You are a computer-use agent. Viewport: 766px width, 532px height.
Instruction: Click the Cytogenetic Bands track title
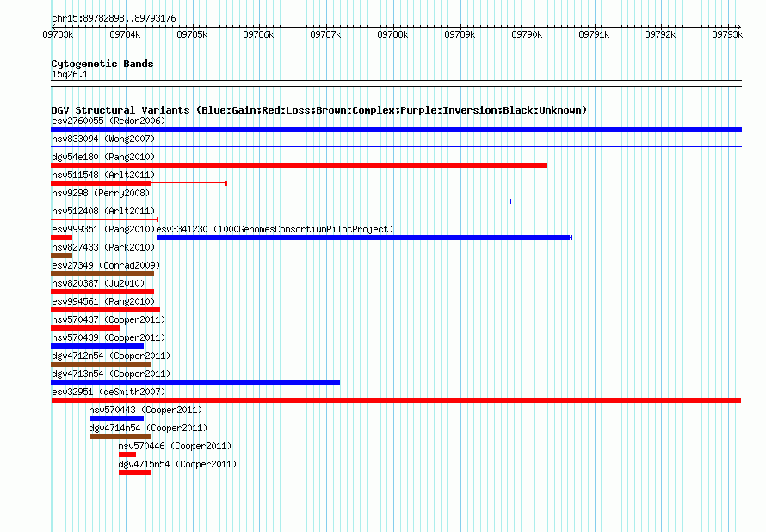pyautogui.click(x=102, y=64)
